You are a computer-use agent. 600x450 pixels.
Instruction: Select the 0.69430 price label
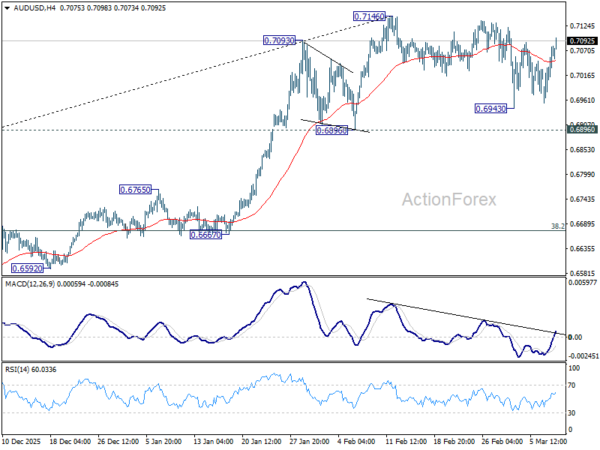491,109
